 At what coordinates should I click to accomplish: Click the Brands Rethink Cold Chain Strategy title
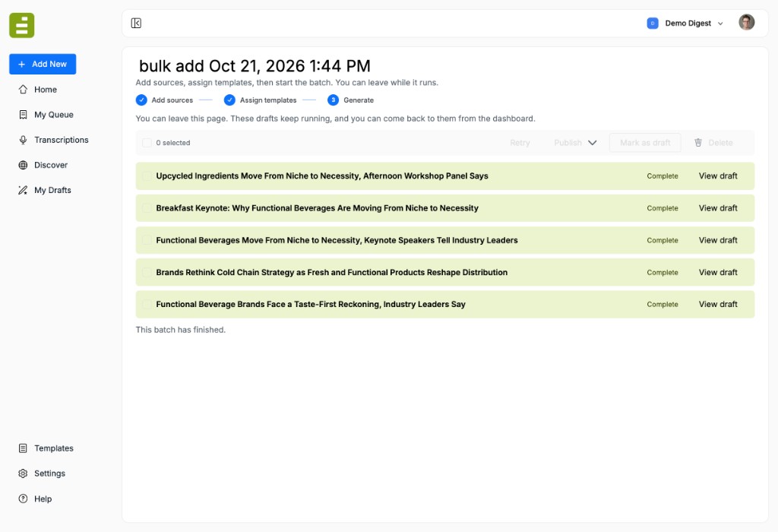click(332, 272)
